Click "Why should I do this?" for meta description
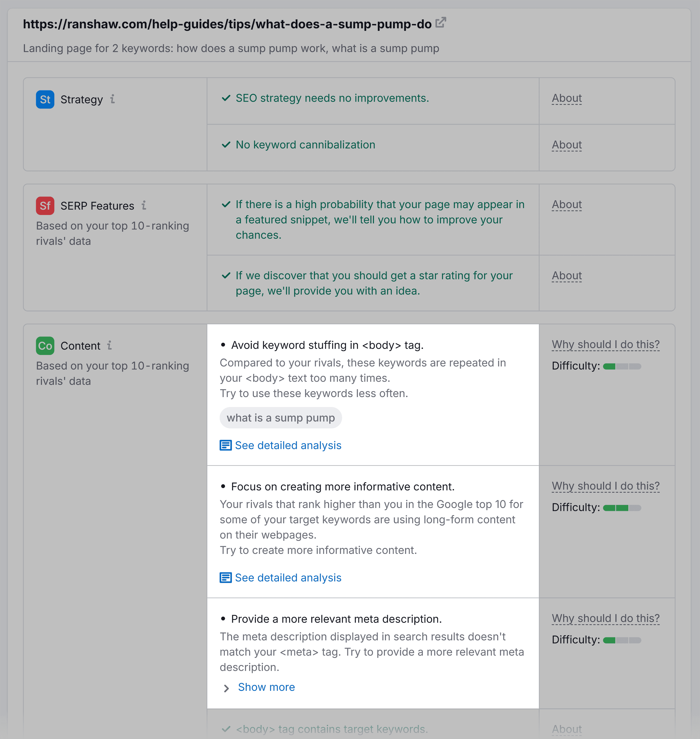 [x=606, y=618]
